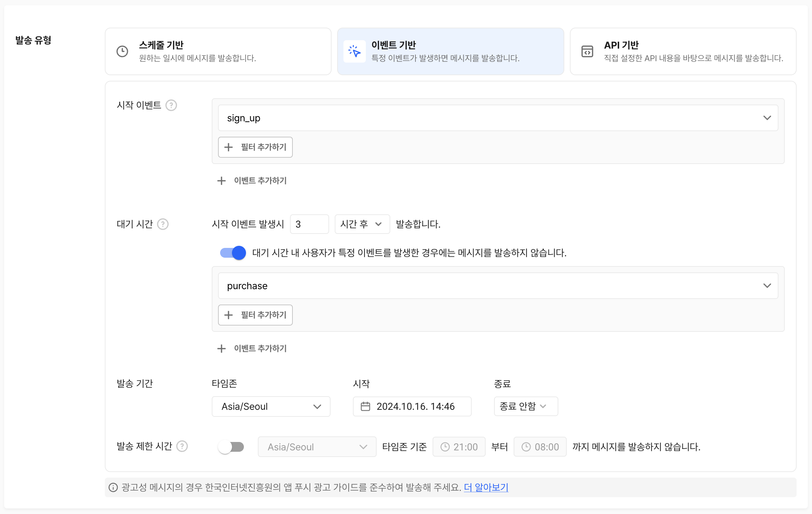Click calendar icon in start date field
Viewport: 812px width, 514px height.
pos(365,406)
